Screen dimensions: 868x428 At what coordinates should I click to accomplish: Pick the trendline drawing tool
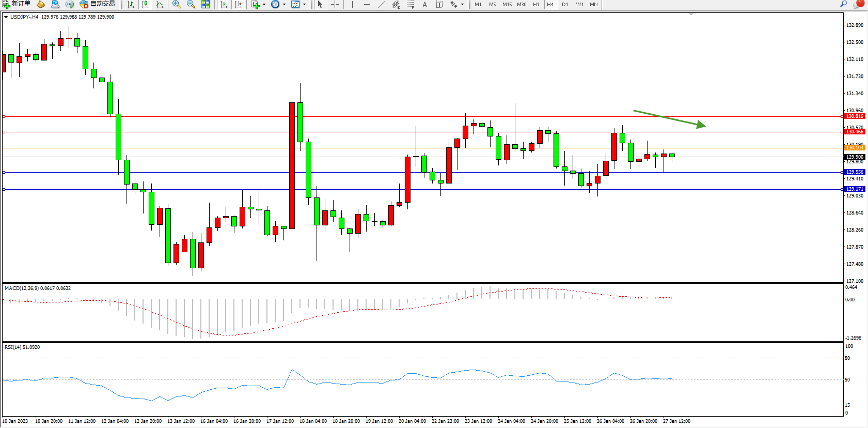tap(381, 5)
